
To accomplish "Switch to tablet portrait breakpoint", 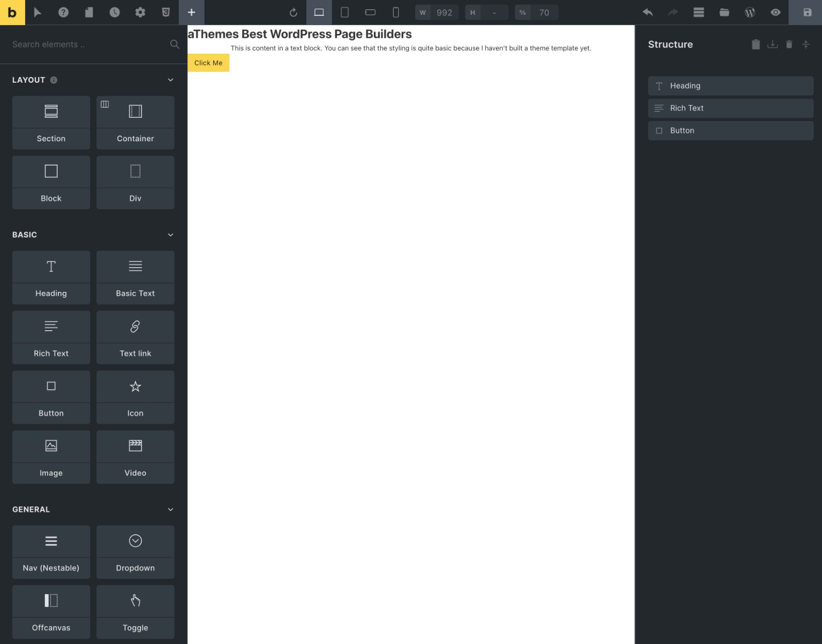I will pyautogui.click(x=345, y=12).
